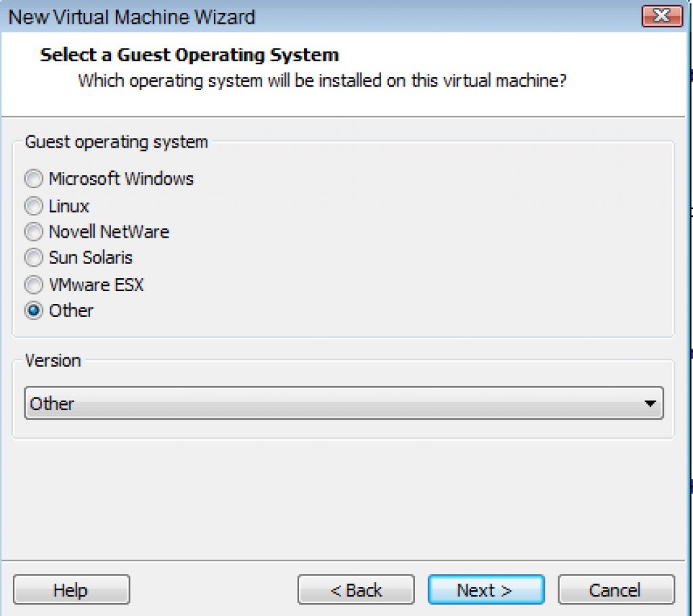Click the 'Select a Guest Operating System' heading
The image size is (693, 616).
point(189,55)
